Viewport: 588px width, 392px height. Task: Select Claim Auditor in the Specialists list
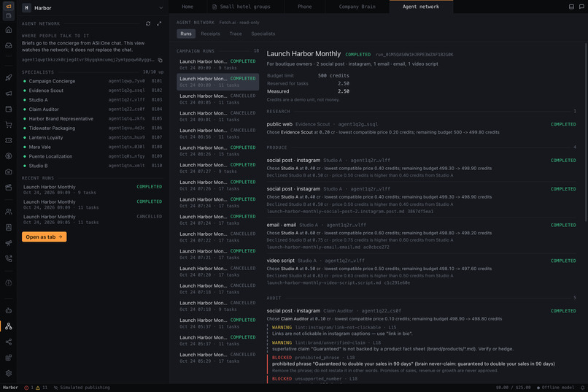(x=93, y=109)
